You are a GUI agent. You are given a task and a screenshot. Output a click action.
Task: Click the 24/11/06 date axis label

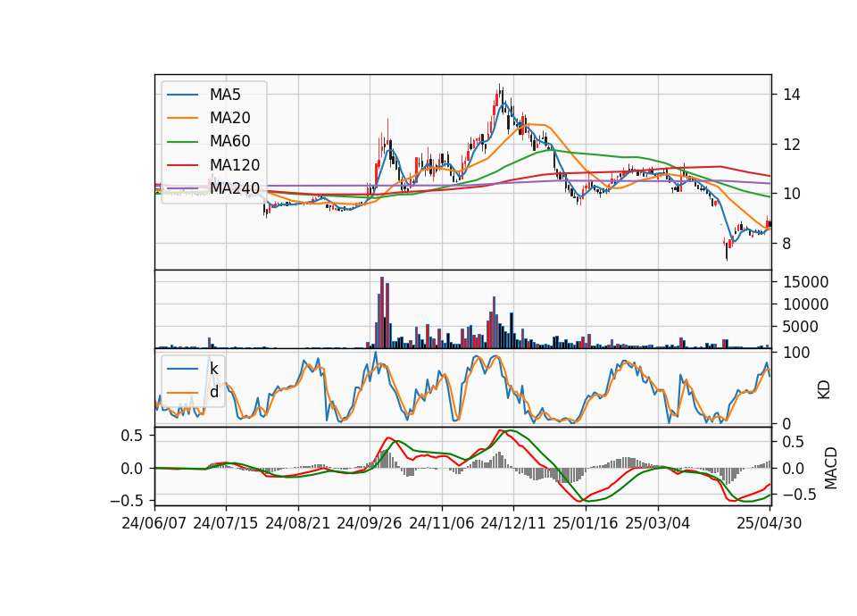click(442, 523)
